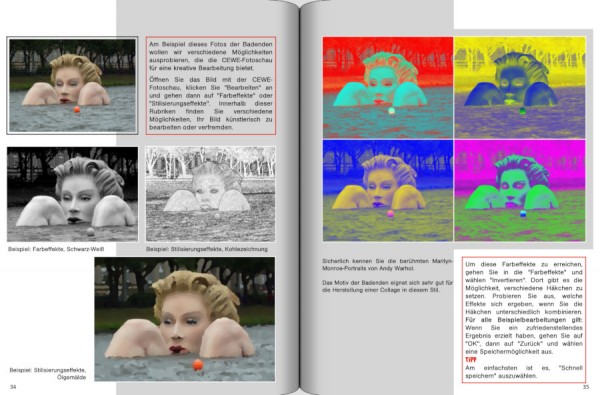This screenshot has width=600, height=395.
Task: Click the paragraph about Motiv der Badenden
Action: coord(387,286)
